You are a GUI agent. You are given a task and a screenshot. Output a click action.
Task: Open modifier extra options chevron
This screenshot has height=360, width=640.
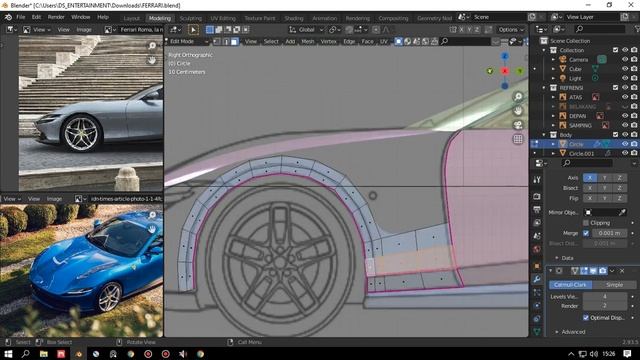tap(612, 271)
